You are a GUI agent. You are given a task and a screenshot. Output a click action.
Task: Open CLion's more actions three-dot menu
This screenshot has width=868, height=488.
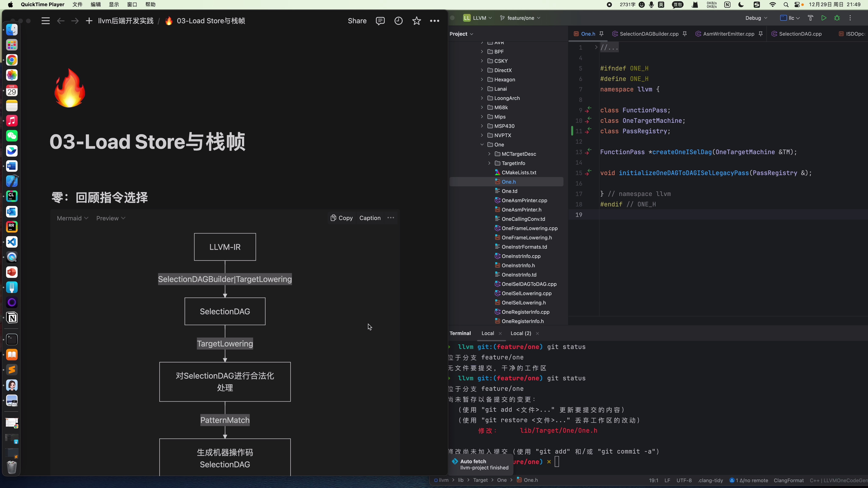click(x=850, y=18)
